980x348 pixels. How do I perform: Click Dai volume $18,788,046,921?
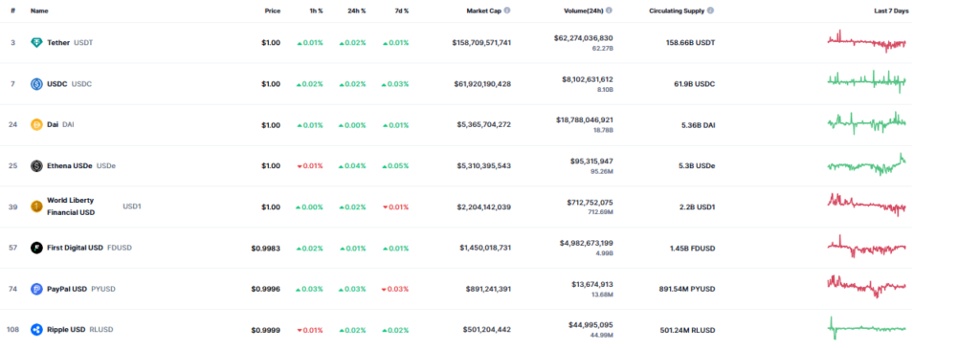586,120
